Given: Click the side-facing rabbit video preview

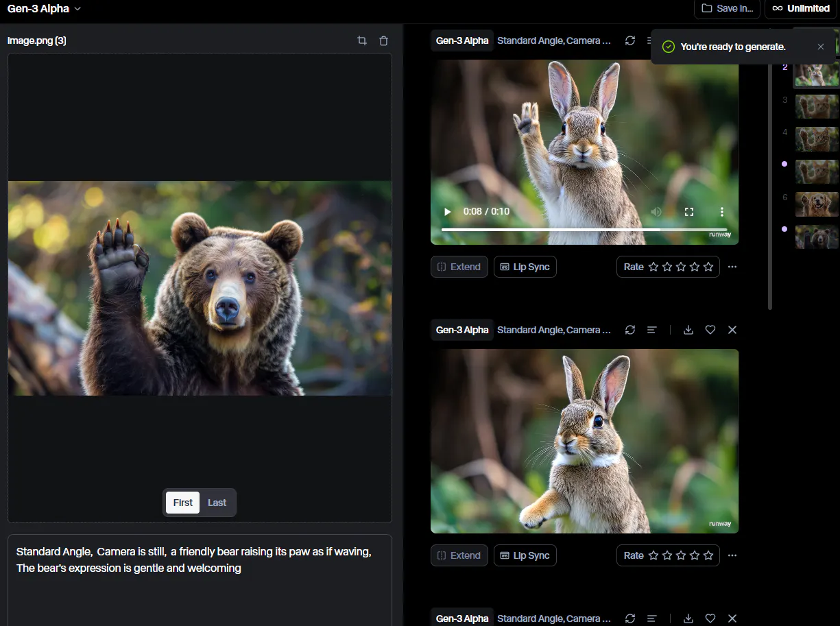Looking at the screenshot, I should [x=584, y=441].
